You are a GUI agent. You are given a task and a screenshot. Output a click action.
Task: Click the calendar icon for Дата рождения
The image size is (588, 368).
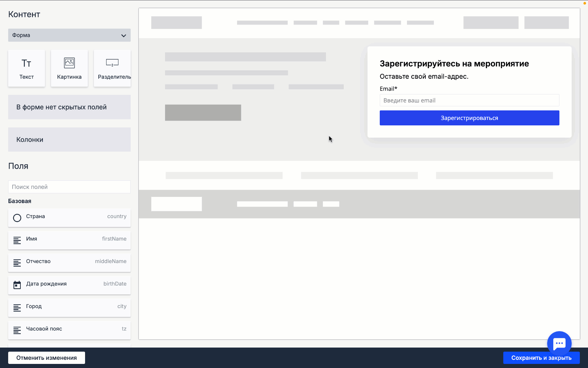(17, 285)
